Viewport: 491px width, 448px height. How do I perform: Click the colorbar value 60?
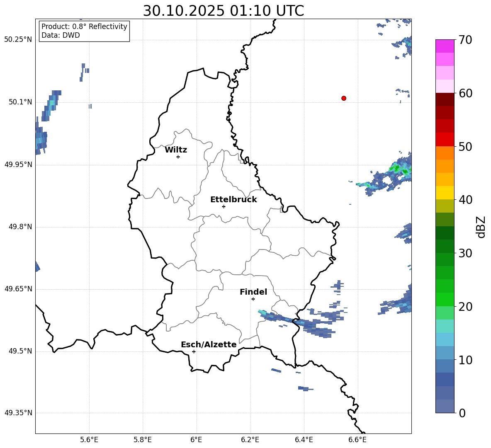[x=465, y=93]
